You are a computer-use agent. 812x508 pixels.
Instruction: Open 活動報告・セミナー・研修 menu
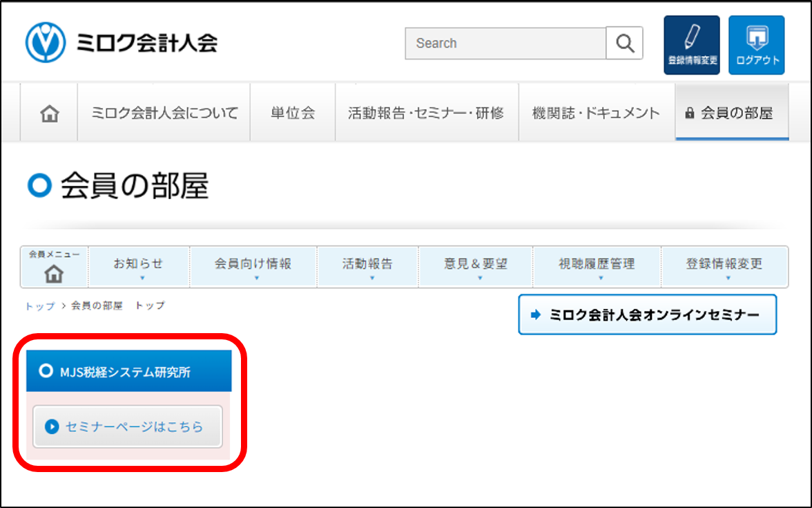click(x=427, y=113)
